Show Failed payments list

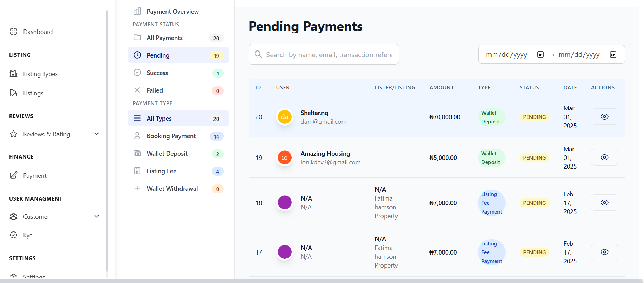[x=155, y=90]
